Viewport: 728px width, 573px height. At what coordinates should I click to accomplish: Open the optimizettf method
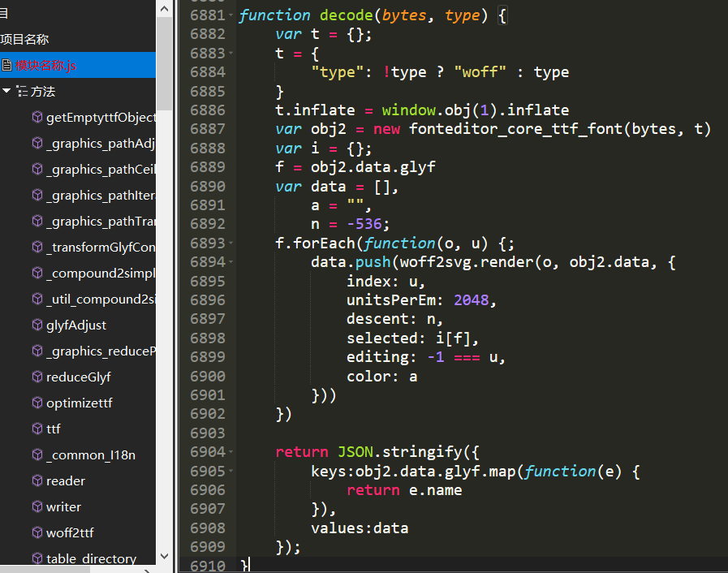80,403
